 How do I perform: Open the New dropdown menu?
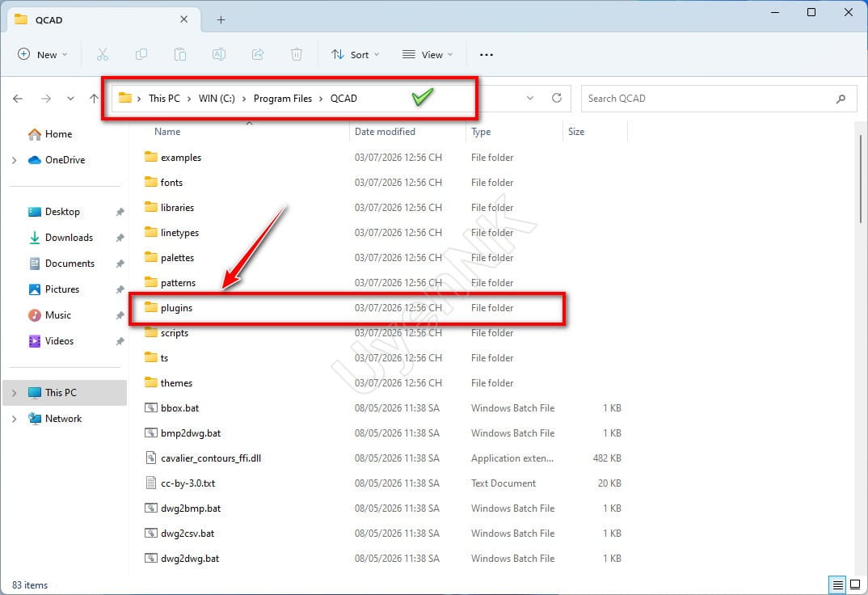click(43, 54)
